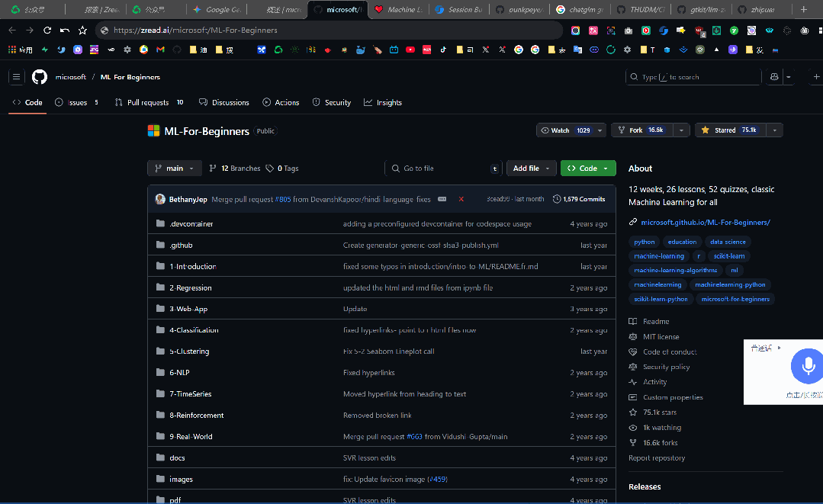Go to the Discussions tab
This screenshot has height=504, width=823.
click(224, 103)
